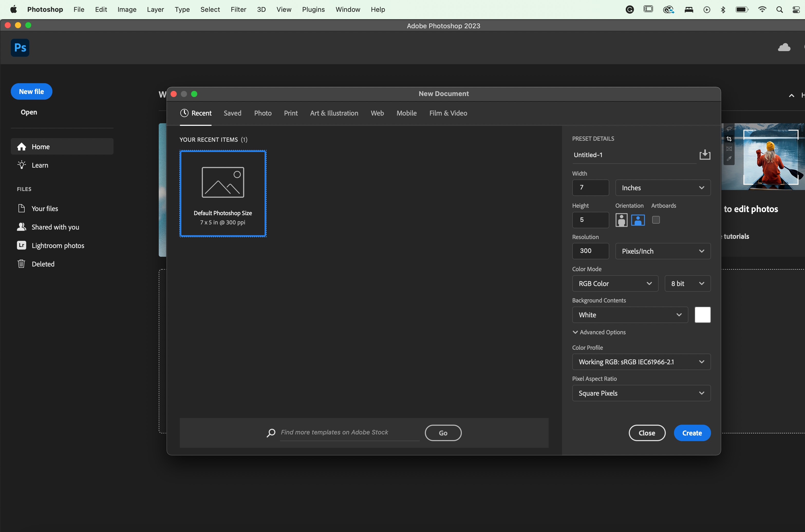Viewport: 805px width, 532px height.
Task: Click the Lightroom photos icon in sidebar
Action: (21, 245)
